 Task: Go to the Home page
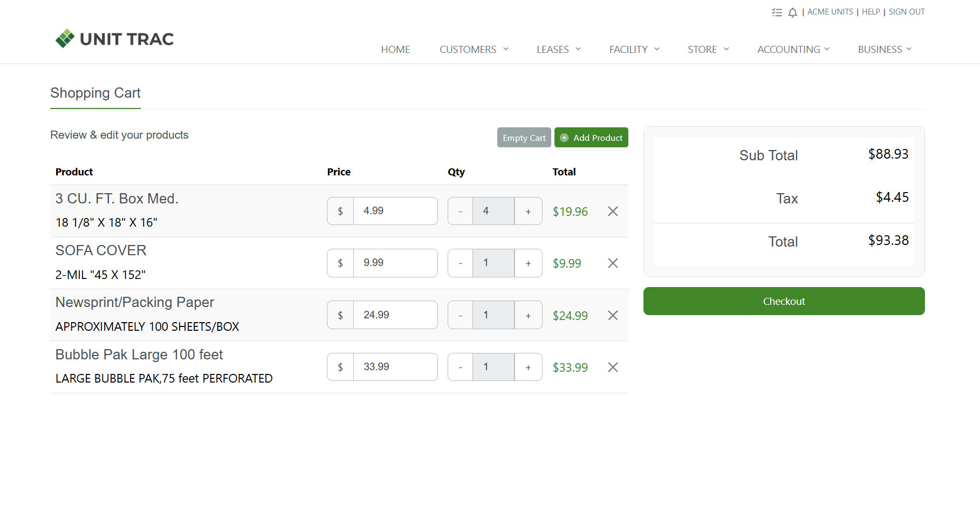point(395,50)
